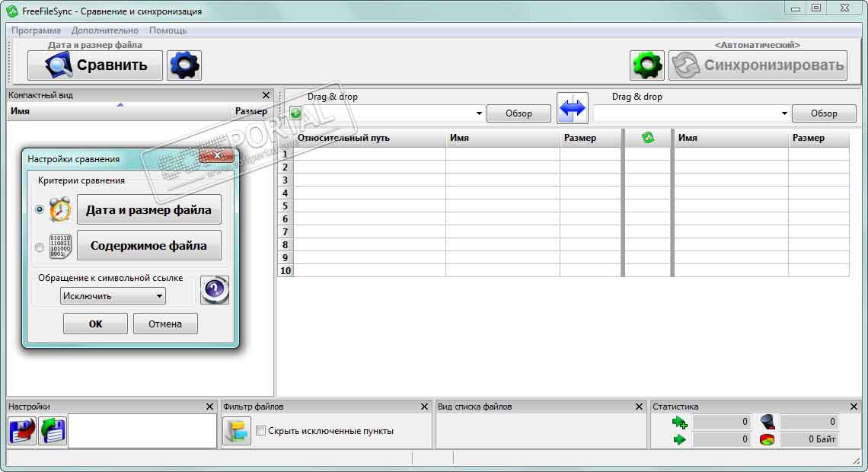Click green create-files plus statistics icon
The height and width of the screenshot is (472, 868).
point(679,423)
